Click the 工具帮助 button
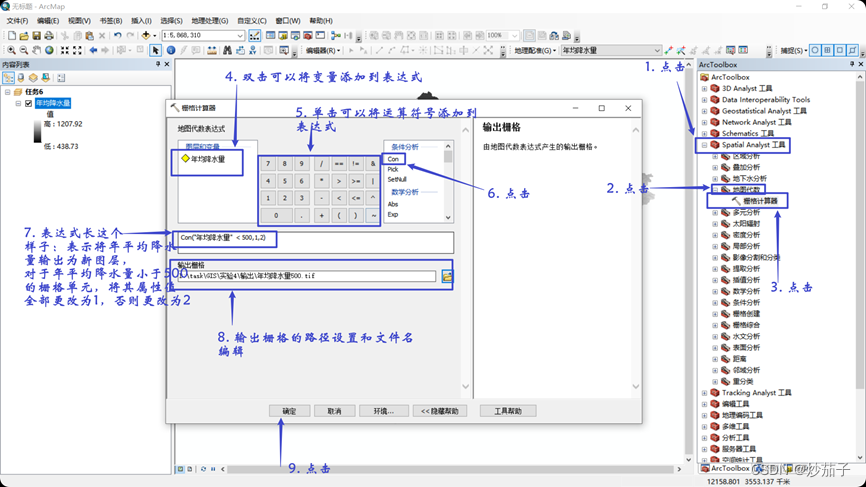 point(508,411)
